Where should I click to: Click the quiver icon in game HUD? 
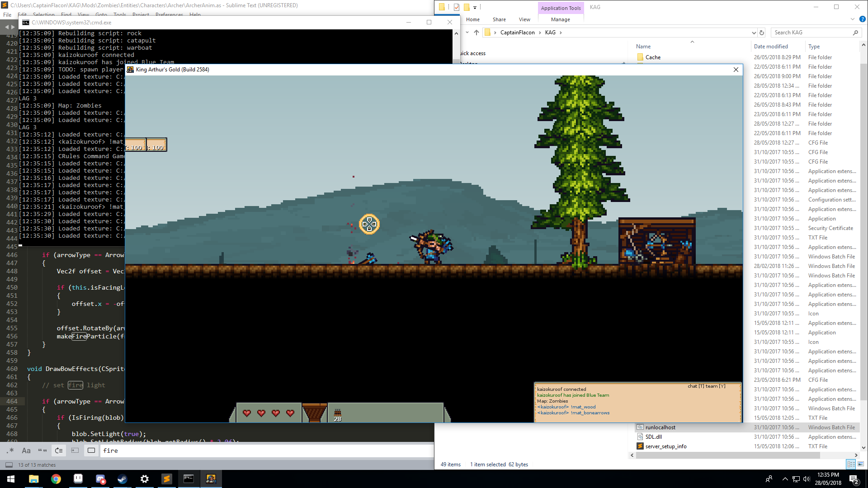pyautogui.click(x=314, y=413)
